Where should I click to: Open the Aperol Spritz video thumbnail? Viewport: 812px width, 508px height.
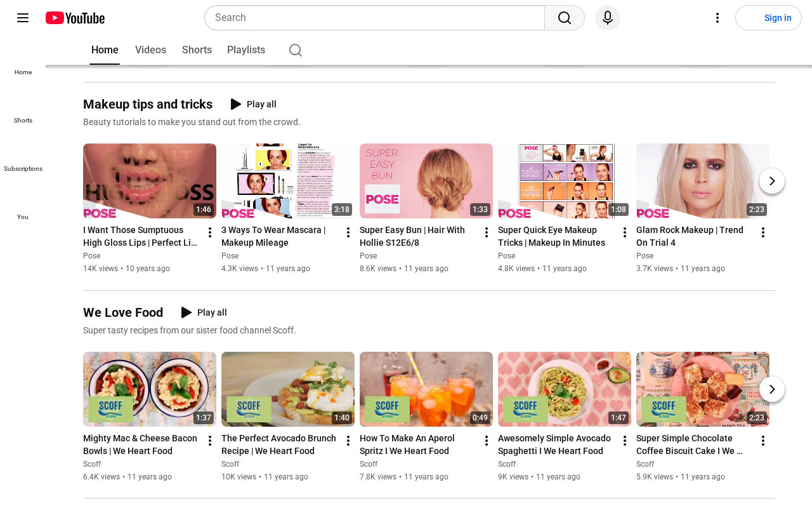(x=426, y=389)
